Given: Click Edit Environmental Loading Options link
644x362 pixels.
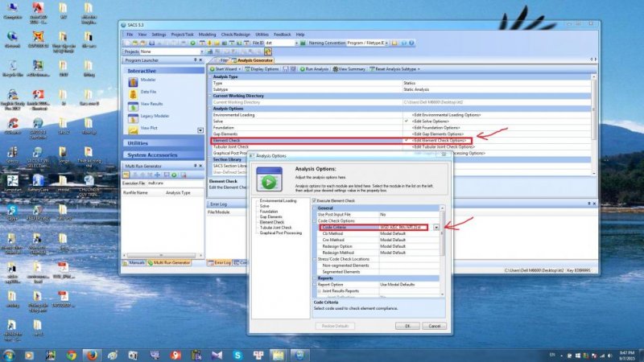Looking at the screenshot, I should [x=446, y=115].
